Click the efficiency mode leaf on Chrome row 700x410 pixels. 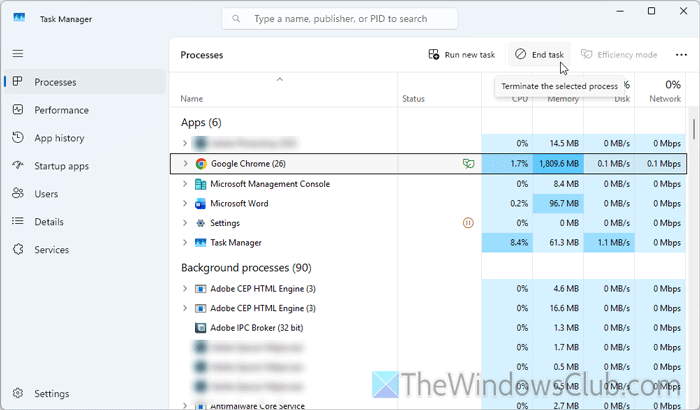coord(468,164)
